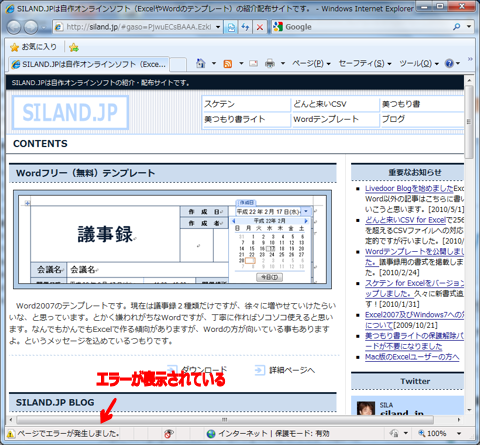Click the Twitter profile avatar thumbnail
The image size is (480, 445).
coord(366,408)
